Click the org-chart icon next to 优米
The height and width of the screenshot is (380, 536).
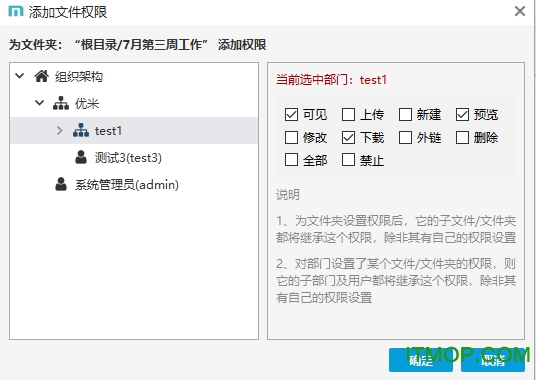[x=61, y=103]
